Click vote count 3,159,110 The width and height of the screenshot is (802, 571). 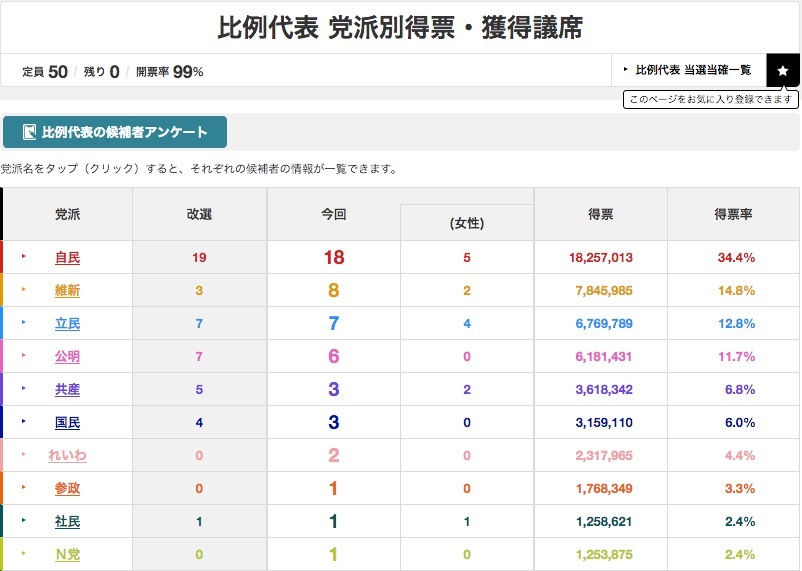[x=604, y=423]
